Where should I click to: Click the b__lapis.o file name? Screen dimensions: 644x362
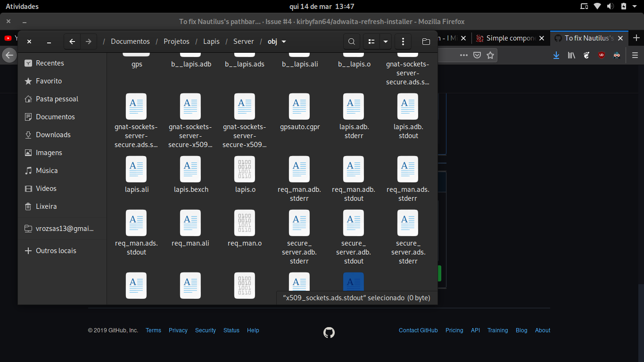tap(355, 64)
